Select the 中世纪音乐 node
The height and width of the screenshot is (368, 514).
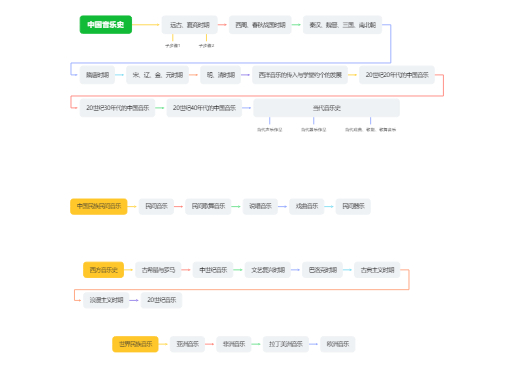tap(213, 270)
